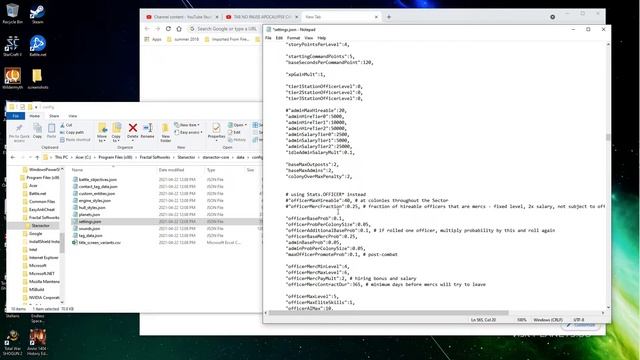Open new Chrome tab with plus button
The width and height of the screenshot is (640, 360).
pyautogui.click(x=389, y=17)
